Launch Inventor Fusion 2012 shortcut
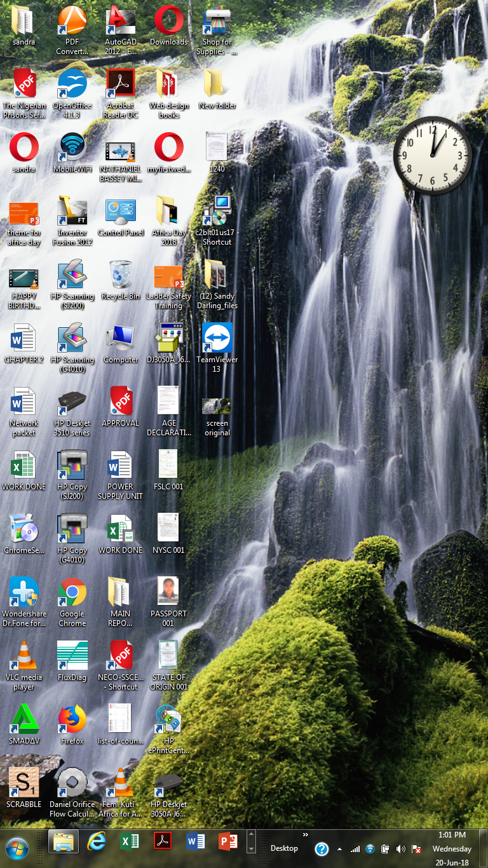This screenshot has height=868, width=488. 72,211
